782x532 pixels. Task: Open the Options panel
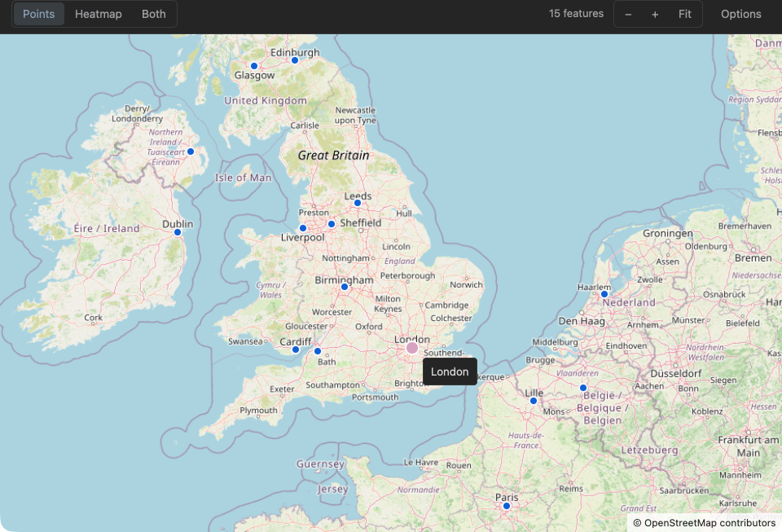(740, 14)
